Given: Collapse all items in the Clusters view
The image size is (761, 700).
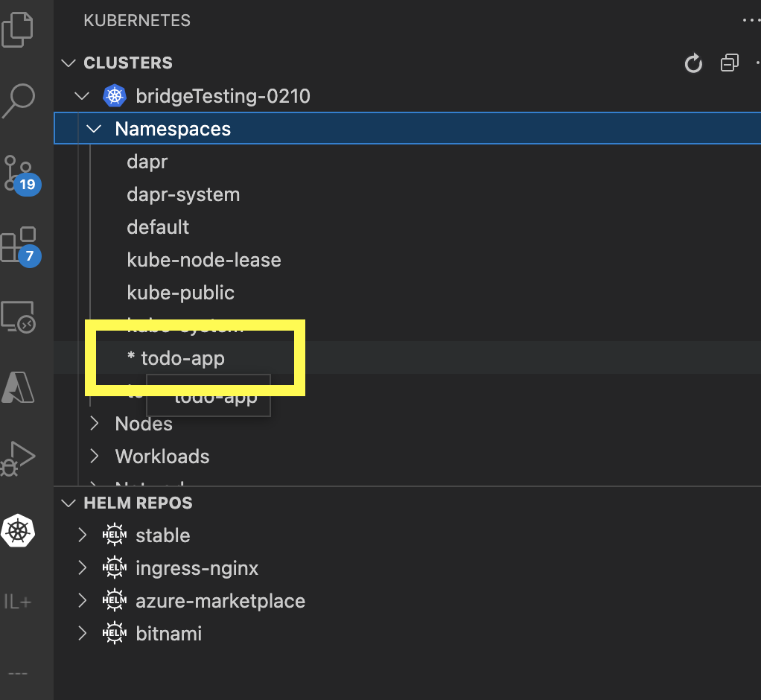Looking at the screenshot, I should (729, 63).
